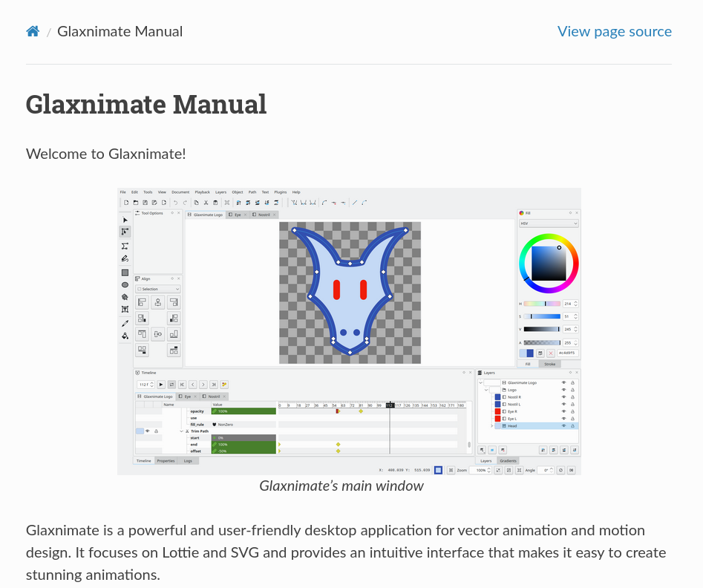This screenshot has width=703, height=588.
Task: Collapse the Trim Path row in timeline
Action: [182, 431]
